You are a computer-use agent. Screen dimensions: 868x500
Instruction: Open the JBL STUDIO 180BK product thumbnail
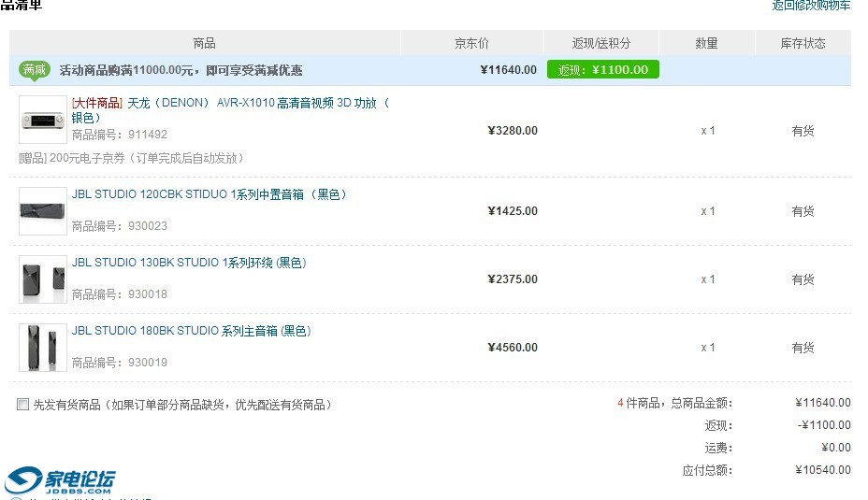43,348
